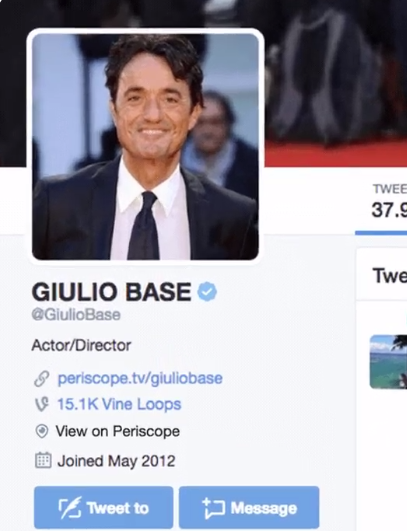Click the Tweet to button
This screenshot has height=531, width=407.
[104, 507]
